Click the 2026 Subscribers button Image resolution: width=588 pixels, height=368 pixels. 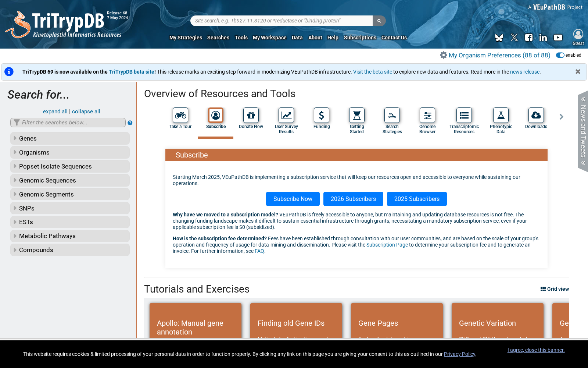353,199
